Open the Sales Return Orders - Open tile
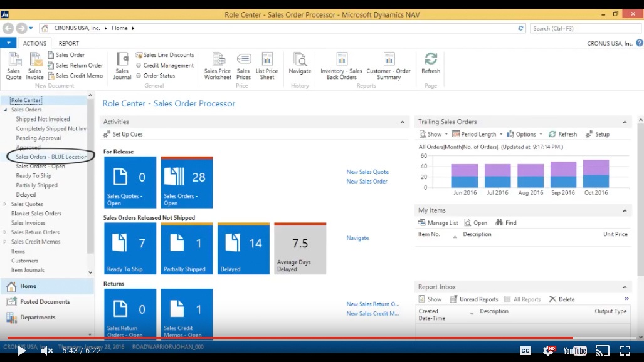 130,314
